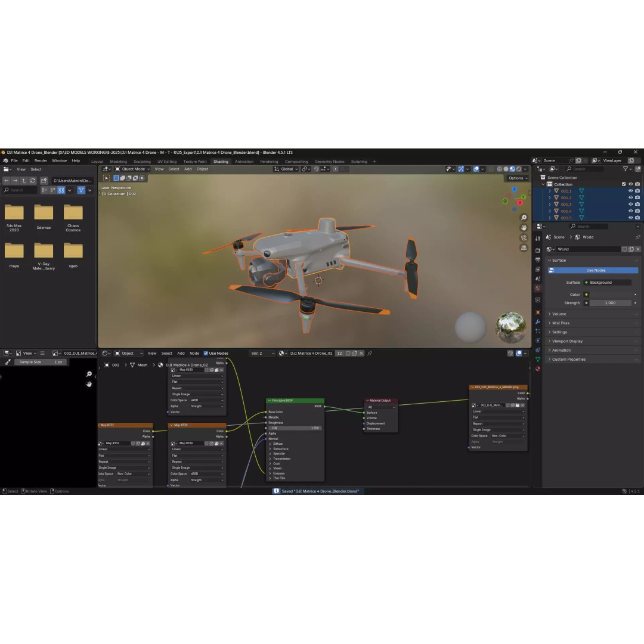Image resolution: width=644 pixels, height=644 pixels.
Task: Click the Use Nodes button in World
Action: 593,270
